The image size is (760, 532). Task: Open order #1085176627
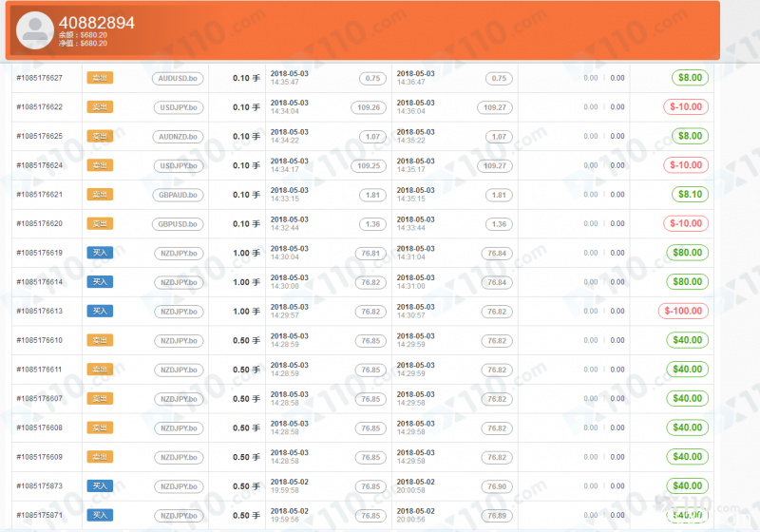(x=40, y=78)
